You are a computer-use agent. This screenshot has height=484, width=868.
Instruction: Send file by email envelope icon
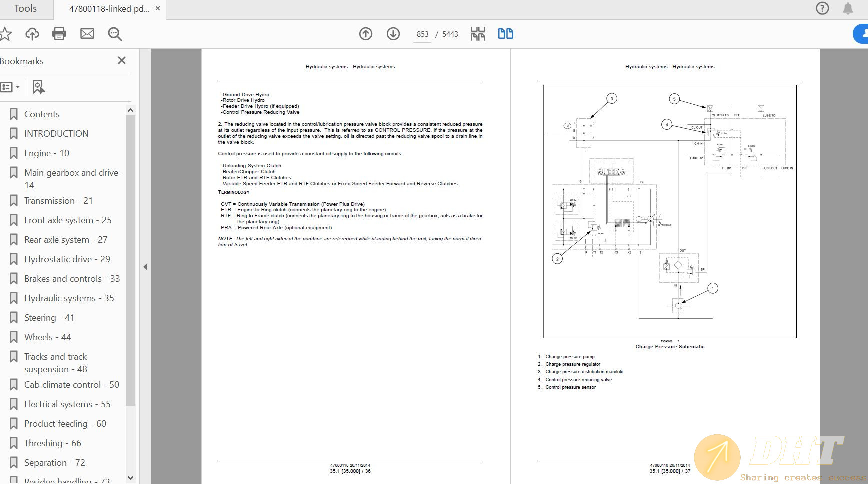pyautogui.click(x=87, y=34)
